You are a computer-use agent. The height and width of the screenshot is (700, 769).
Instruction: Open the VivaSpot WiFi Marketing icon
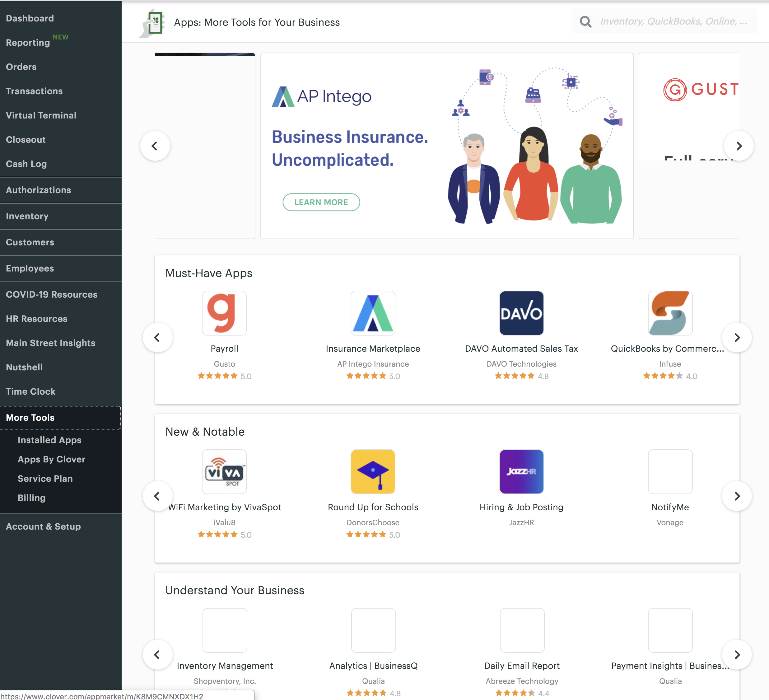click(224, 472)
